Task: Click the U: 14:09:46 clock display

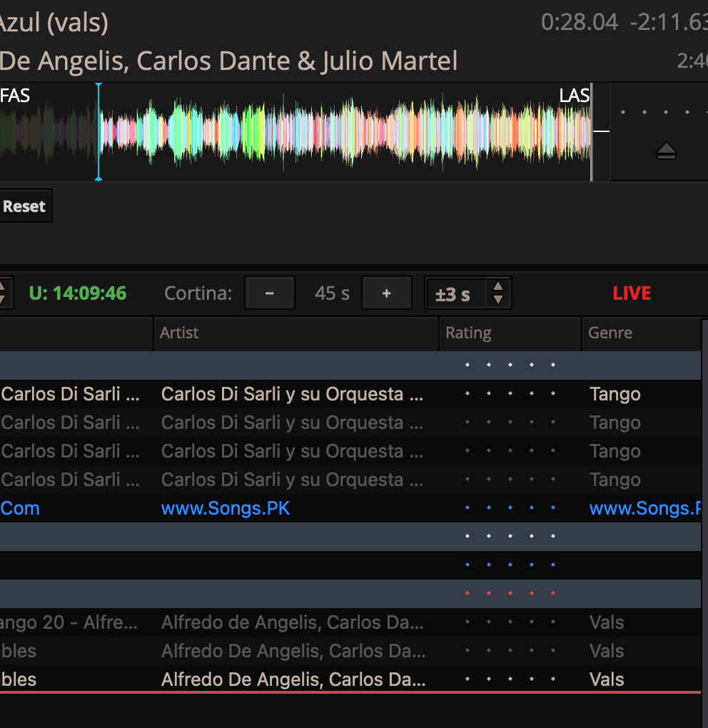Action: click(78, 293)
